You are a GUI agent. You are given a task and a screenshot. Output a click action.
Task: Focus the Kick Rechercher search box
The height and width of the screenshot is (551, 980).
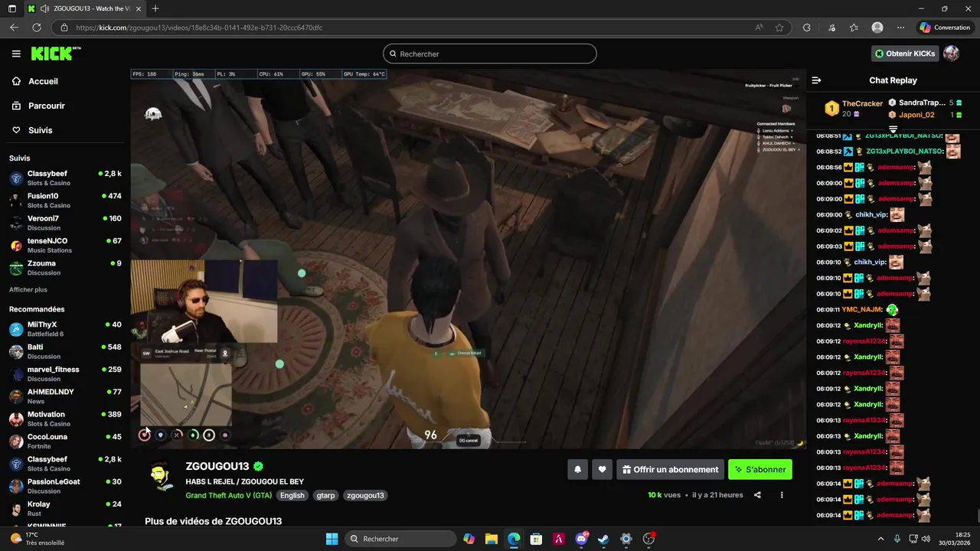point(490,54)
